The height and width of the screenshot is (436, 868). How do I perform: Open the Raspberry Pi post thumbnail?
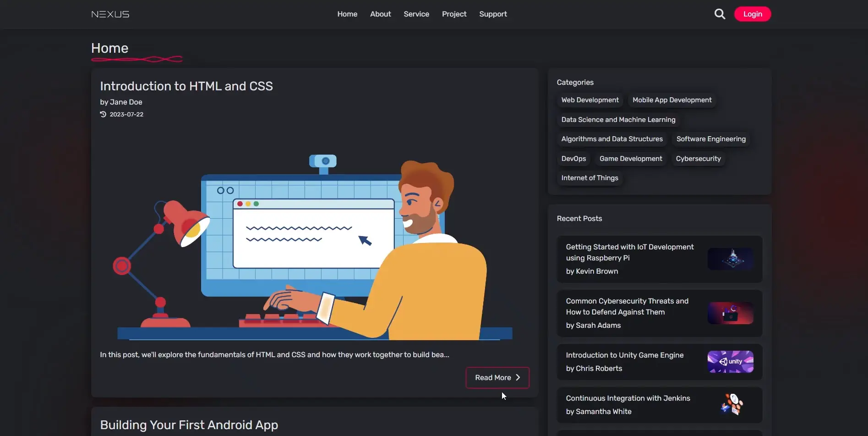[x=730, y=259]
